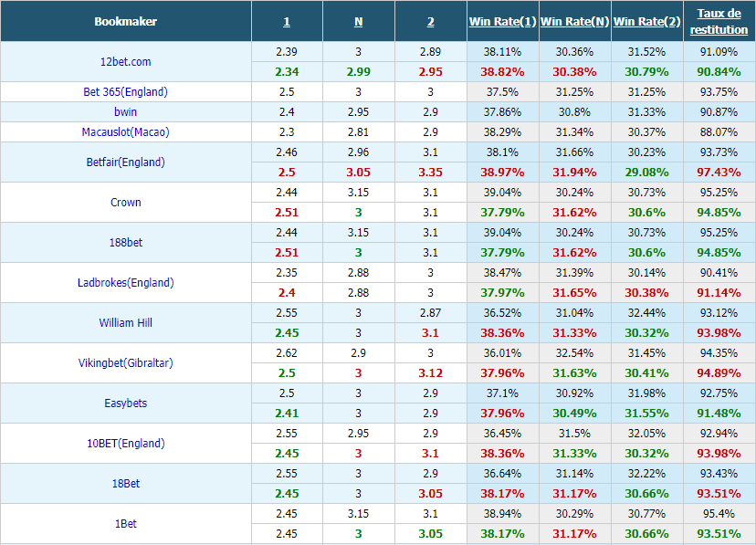Click Betfair opening odds 2.46
Image resolution: width=756 pixels, height=545 pixels.
tap(287, 152)
